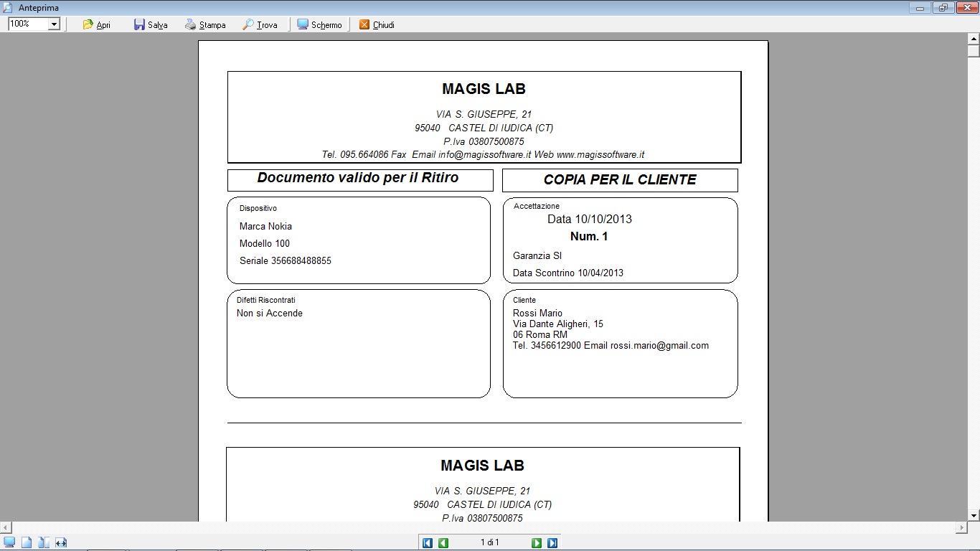Click 'Via Dante Aligheri, 15' address
This screenshot has height=551, width=980.
coord(558,324)
